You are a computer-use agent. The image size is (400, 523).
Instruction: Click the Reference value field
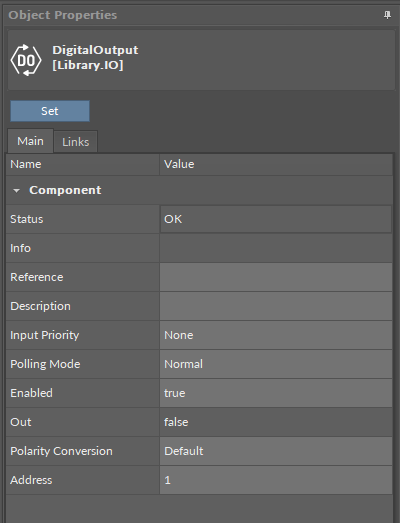tap(276, 277)
